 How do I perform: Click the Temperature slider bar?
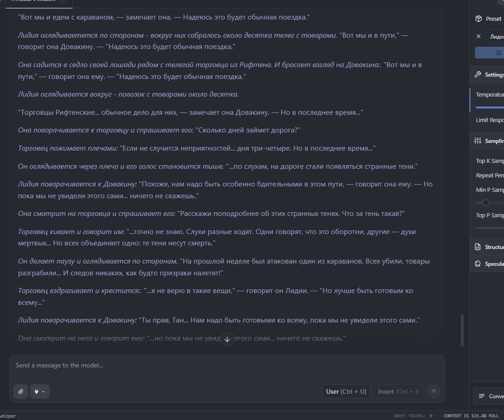click(490, 107)
